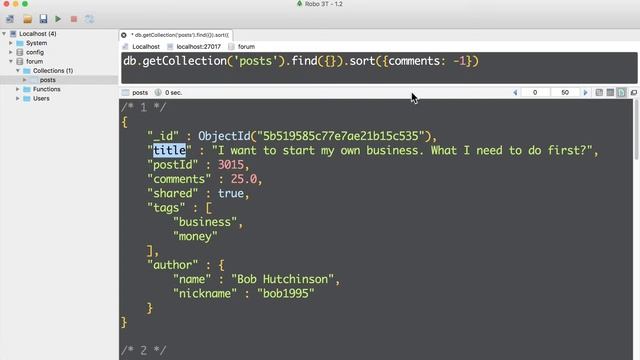Expand the Functions folder arrow
Image resolution: width=640 pixels, height=360 pixels.
point(18,89)
